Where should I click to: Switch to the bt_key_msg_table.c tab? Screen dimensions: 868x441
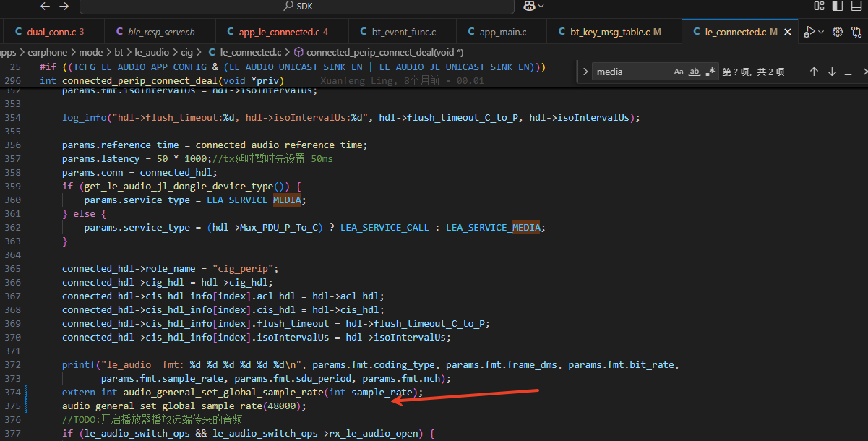point(614,32)
